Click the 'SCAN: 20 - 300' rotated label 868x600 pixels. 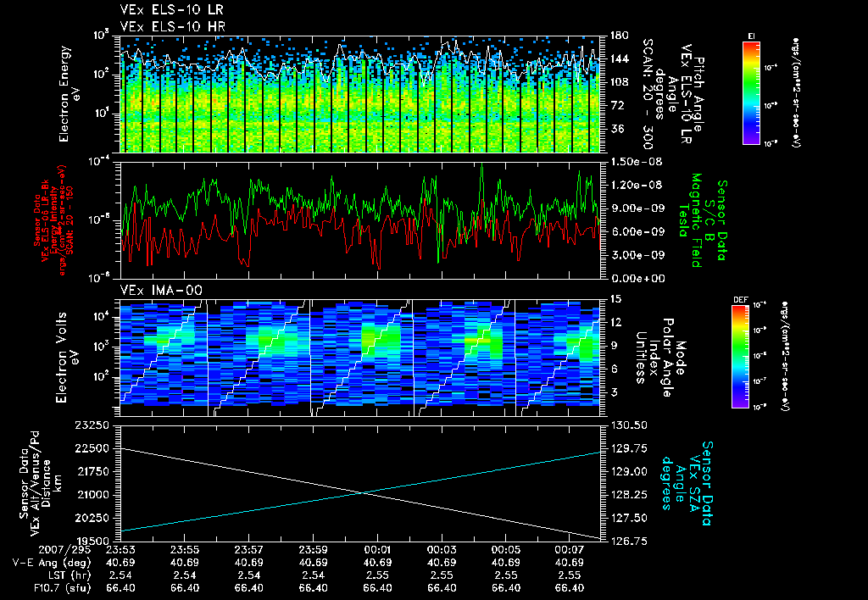click(647, 94)
